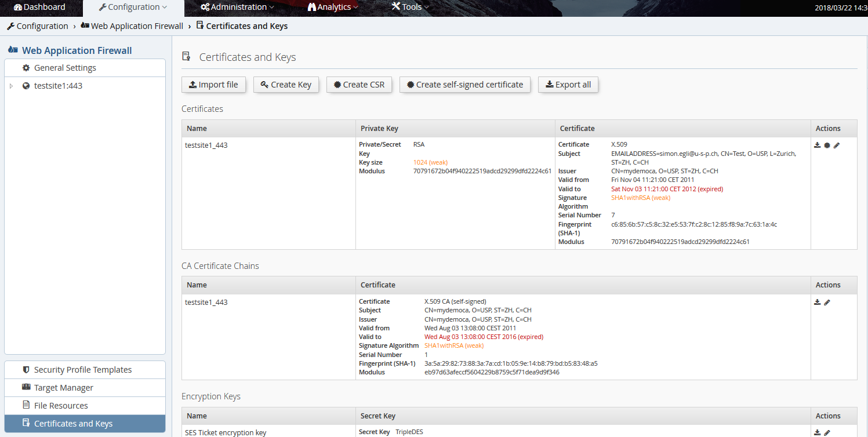Edit the testsite1_443 certificate with the pencil icon
The image size is (868, 437).
(837, 145)
